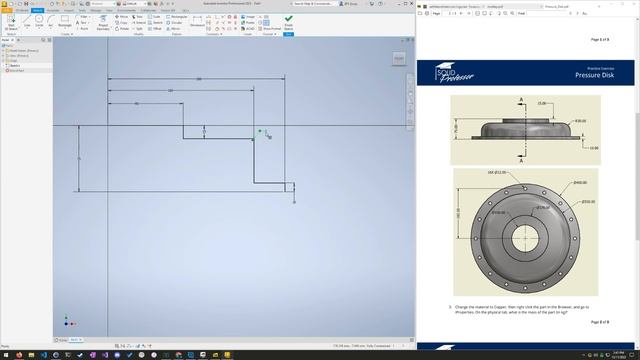Select the Offset tool
The height and width of the screenshot is (360, 640).
155,29
